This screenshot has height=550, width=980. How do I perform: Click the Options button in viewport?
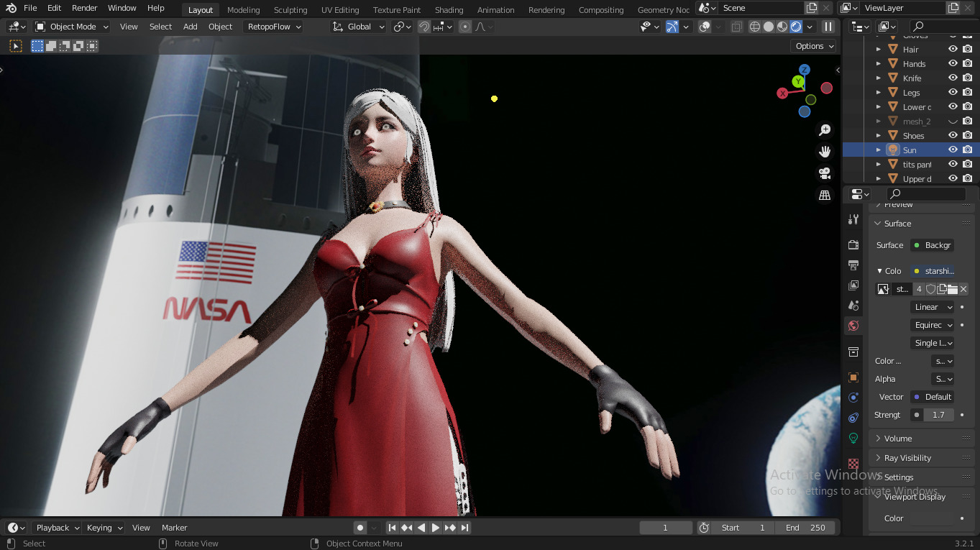814,46
